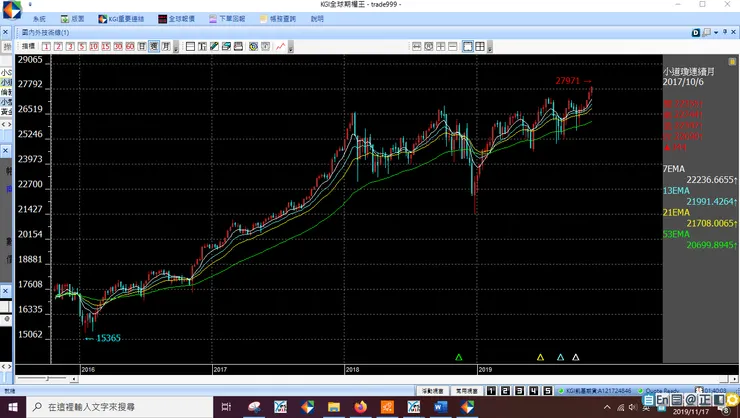Viewport: 740px width, 418px height.
Task: Switch to four-pane grid layout icon
Action: coord(480,46)
